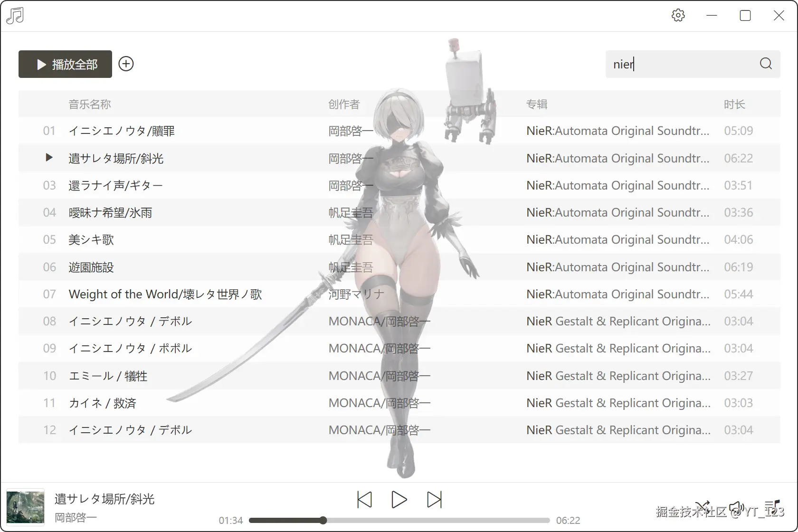Image resolution: width=798 pixels, height=532 pixels.
Task: Click the now-playing album cover thumbnail
Action: [25, 507]
